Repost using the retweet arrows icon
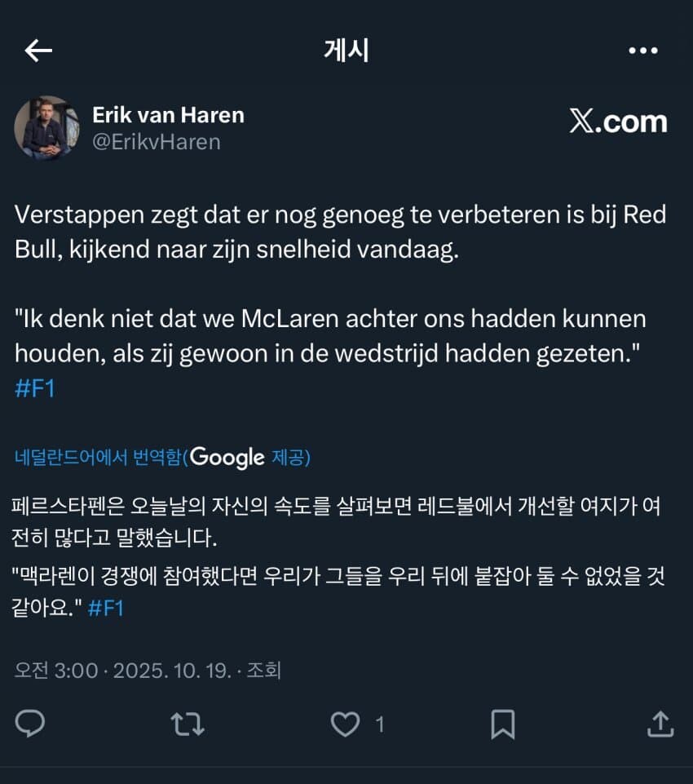 [x=188, y=724]
